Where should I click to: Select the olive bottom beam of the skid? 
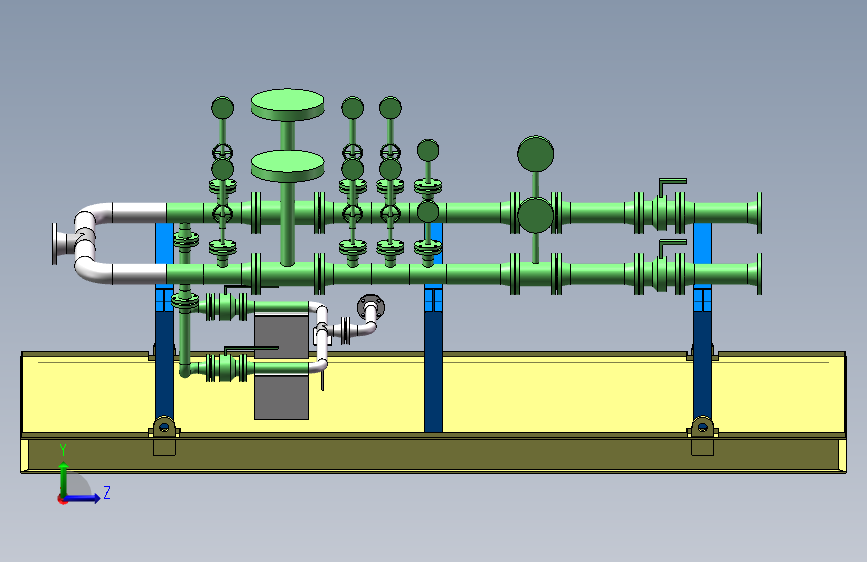pyautogui.click(x=434, y=455)
